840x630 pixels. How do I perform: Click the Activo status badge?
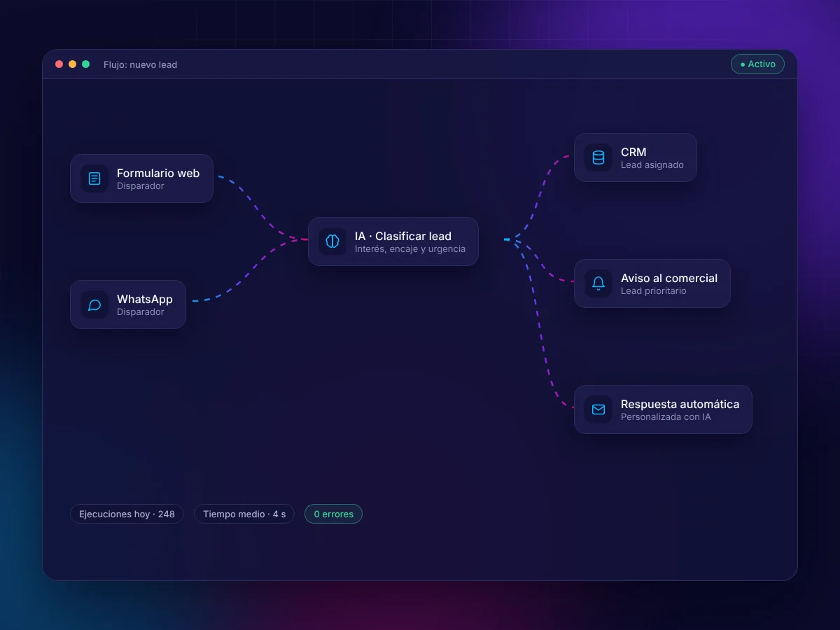757,64
